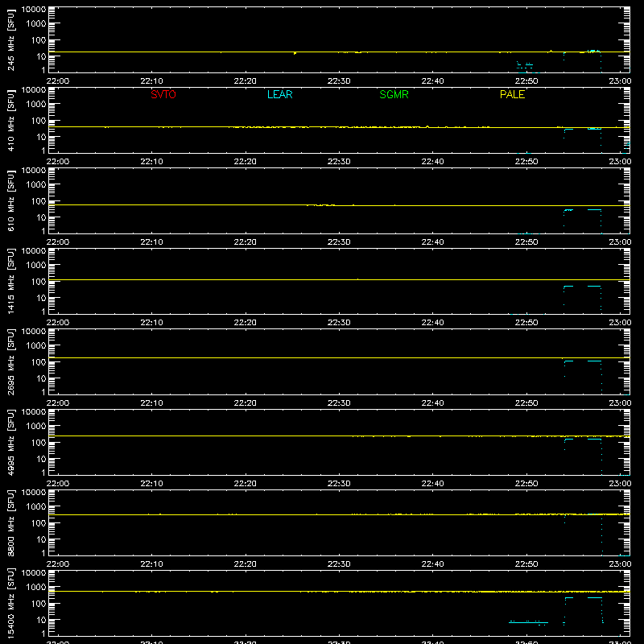Click 22:00 time label of 1415 MHz panel
The width and height of the screenshot is (644, 644).
[x=57, y=323]
